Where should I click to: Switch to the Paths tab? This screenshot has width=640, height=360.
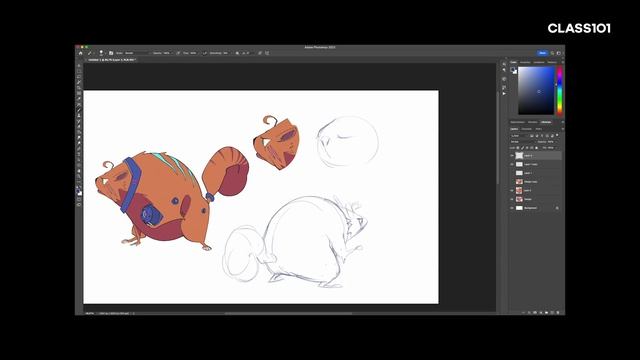539,129
